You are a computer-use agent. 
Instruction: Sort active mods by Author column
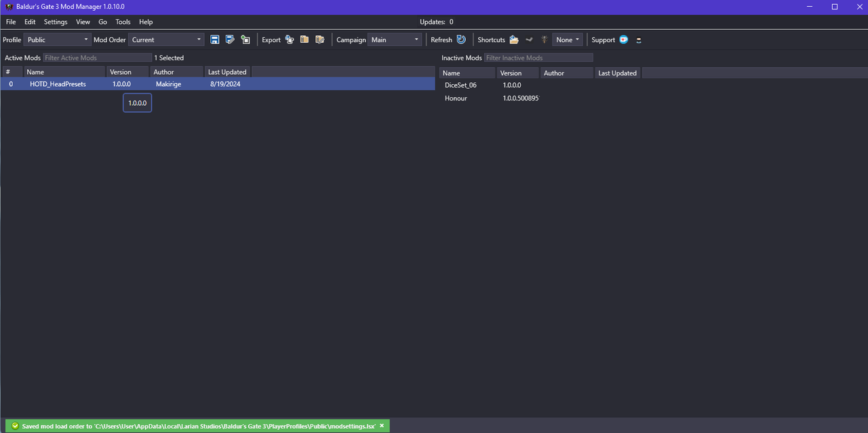point(177,72)
